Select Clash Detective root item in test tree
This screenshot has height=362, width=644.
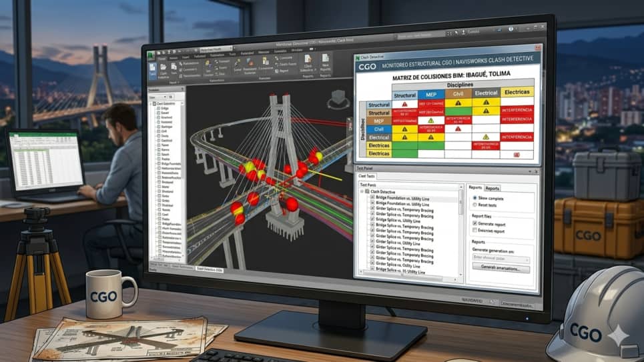[382, 192]
